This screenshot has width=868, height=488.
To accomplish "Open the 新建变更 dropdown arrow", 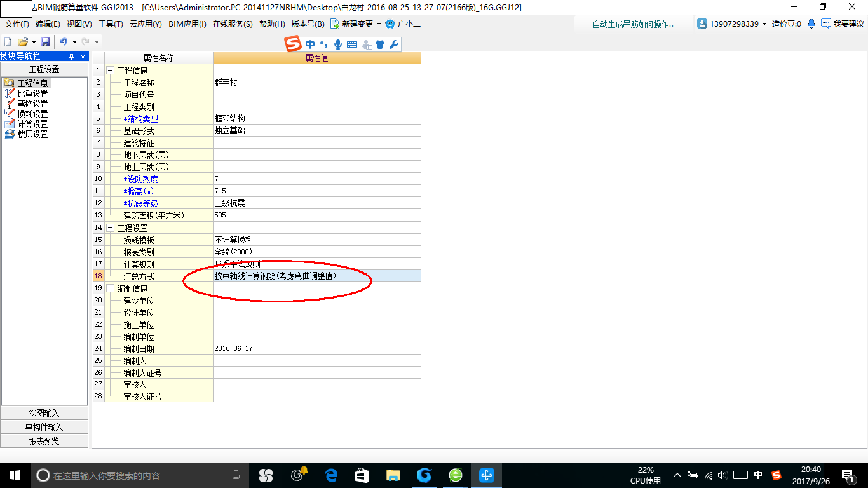I will 379,24.
